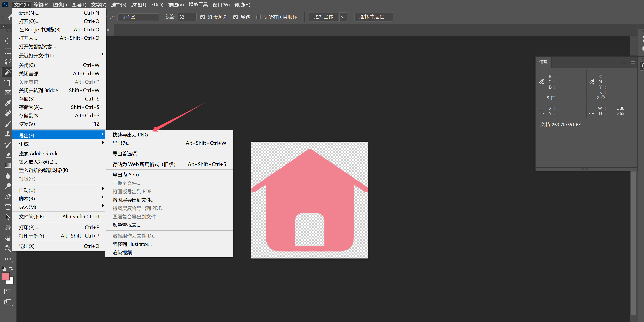Open the 信息 panel options menu

click(633, 63)
